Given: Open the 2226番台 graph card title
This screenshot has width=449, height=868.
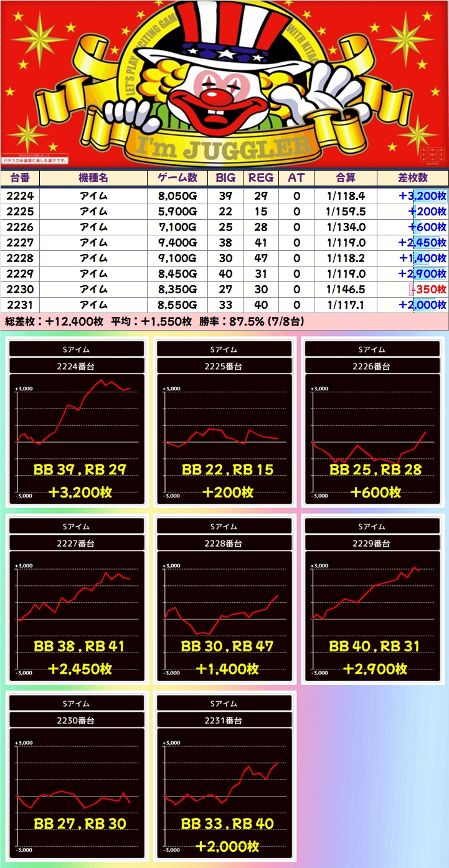Looking at the screenshot, I should 372,367.
